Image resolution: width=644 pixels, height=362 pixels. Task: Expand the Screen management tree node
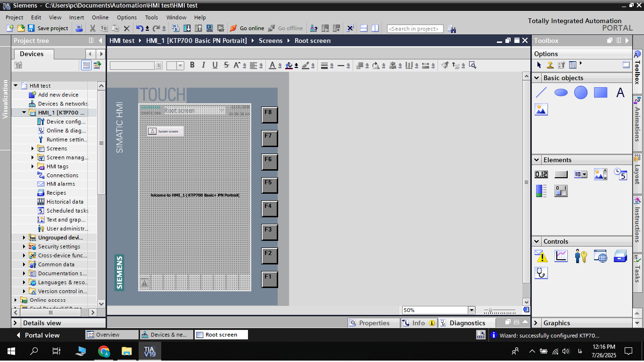coord(33,157)
